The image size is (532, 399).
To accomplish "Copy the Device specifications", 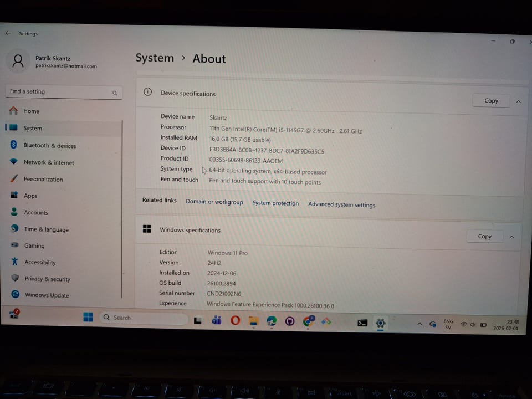I will pyautogui.click(x=491, y=101).
